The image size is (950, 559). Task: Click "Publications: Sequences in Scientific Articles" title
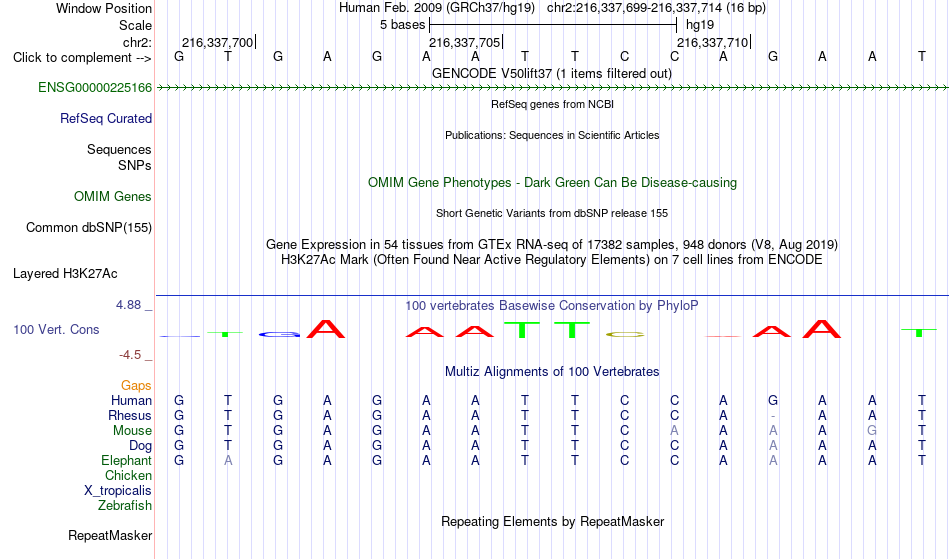pos(552,135)
